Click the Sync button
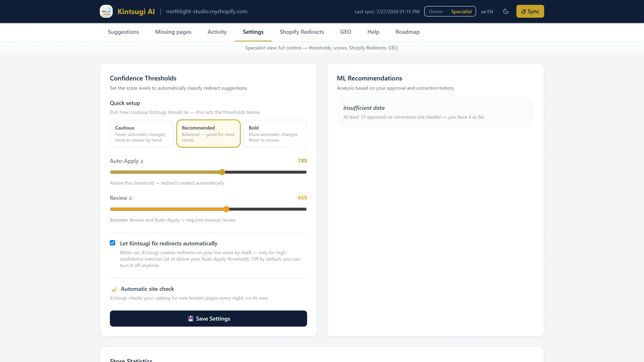This screenshot has width=644, height=362. tap(530, 11)
